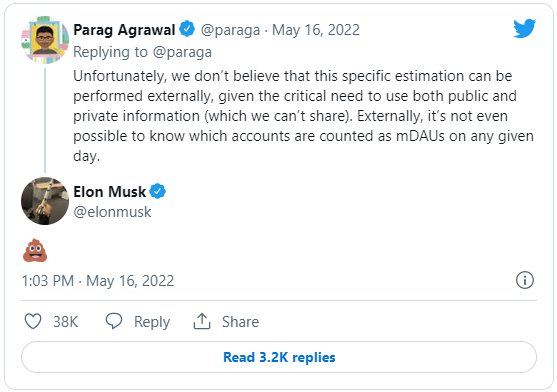Viewport: 557px width, 392px height.
Task: Open the @paraga handle beside the name
Action: 230,30
